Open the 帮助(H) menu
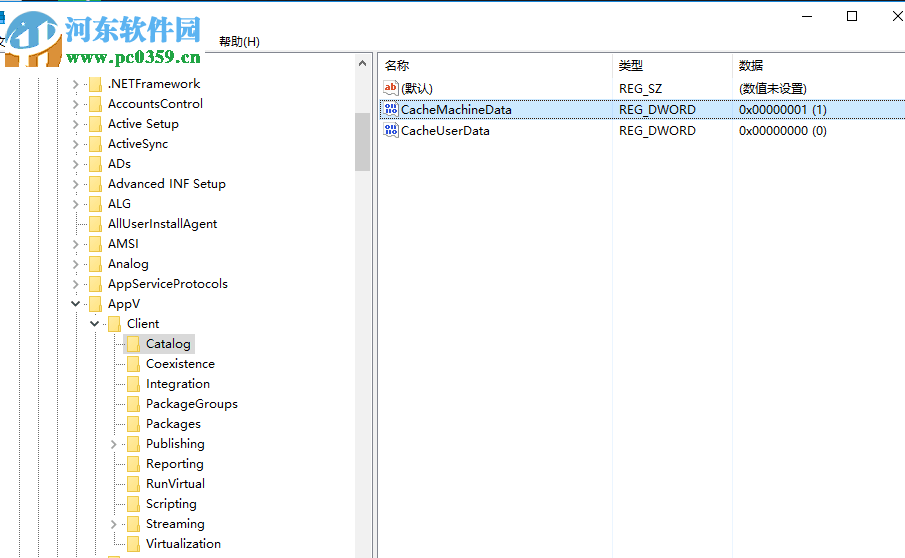The height and width of the screenshot is (558, 905). pyautogui.click(x=239, y=42)
